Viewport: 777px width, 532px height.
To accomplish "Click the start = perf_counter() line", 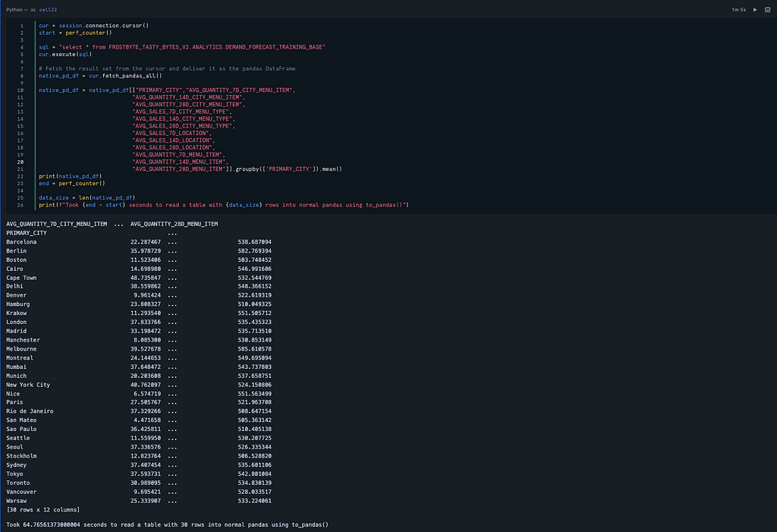I will (x=75, y=33).
